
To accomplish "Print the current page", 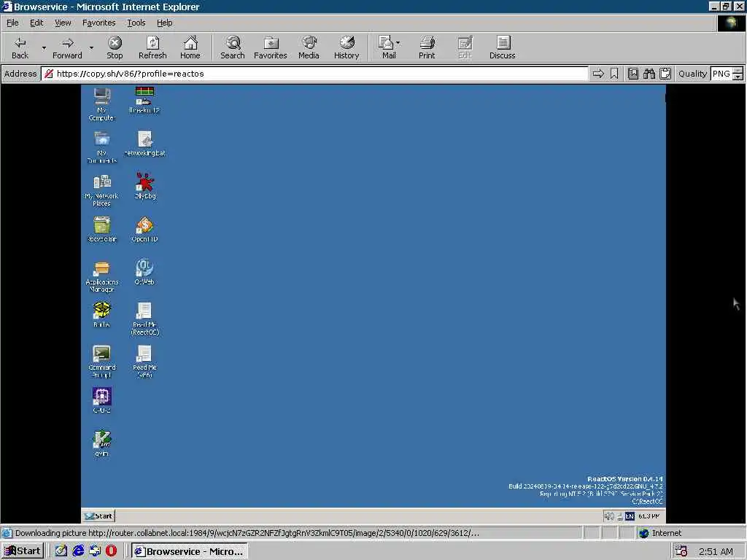I will click(427, 47).
